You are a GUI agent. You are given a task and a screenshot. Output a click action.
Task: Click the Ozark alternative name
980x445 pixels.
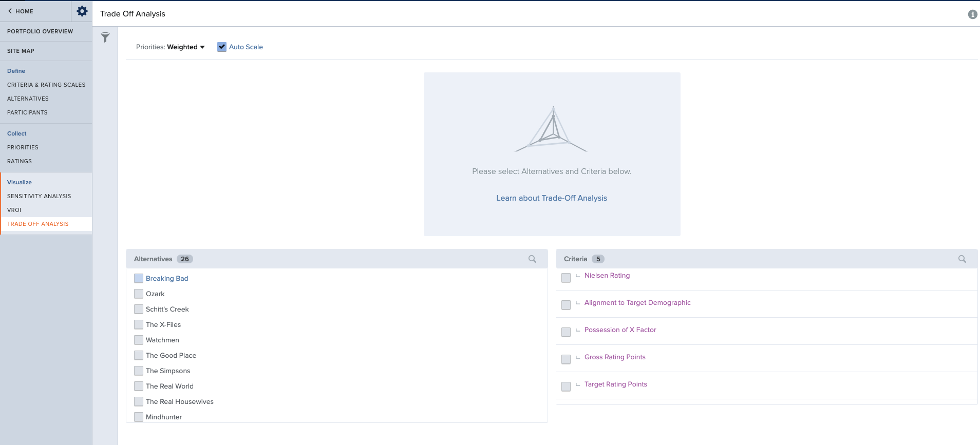coord(155,294)
